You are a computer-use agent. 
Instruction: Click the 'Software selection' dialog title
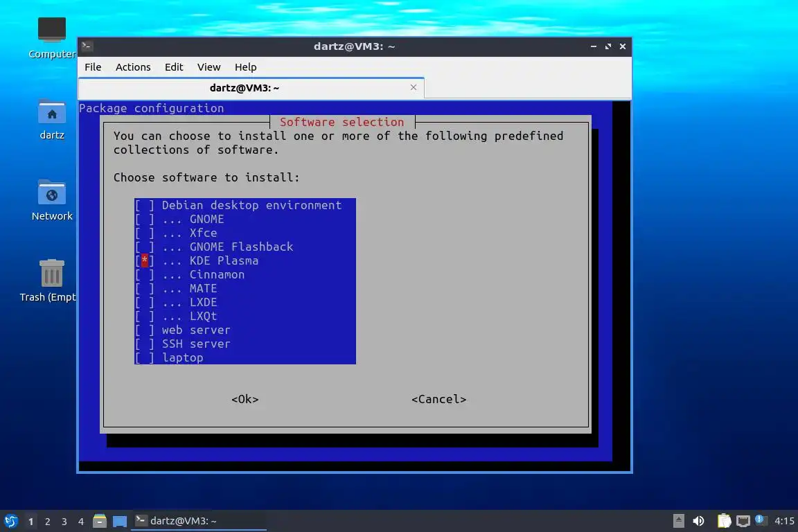pos(342,122)
